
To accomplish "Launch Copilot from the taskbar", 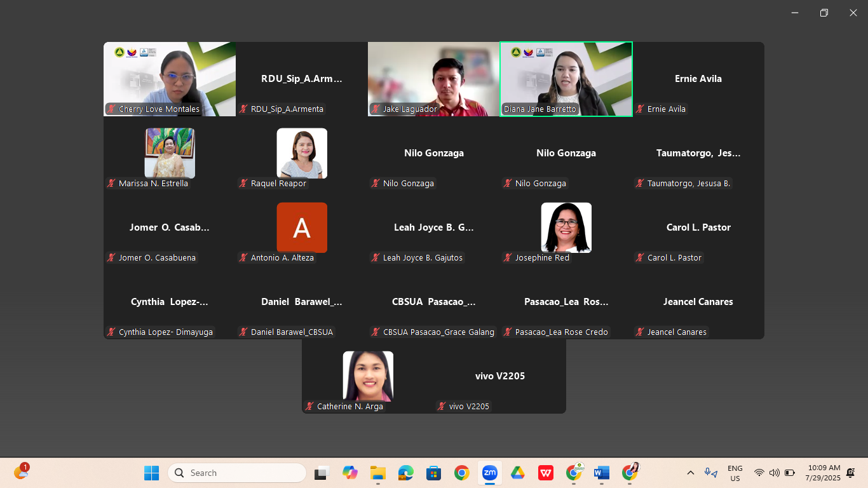I will (349, 473).
